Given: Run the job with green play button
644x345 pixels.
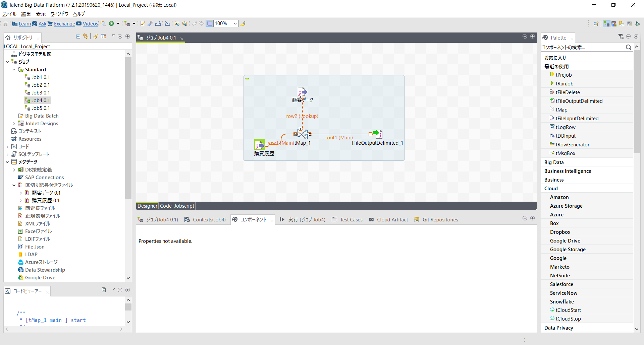Looking at the screenshot, I should [111, 23].
